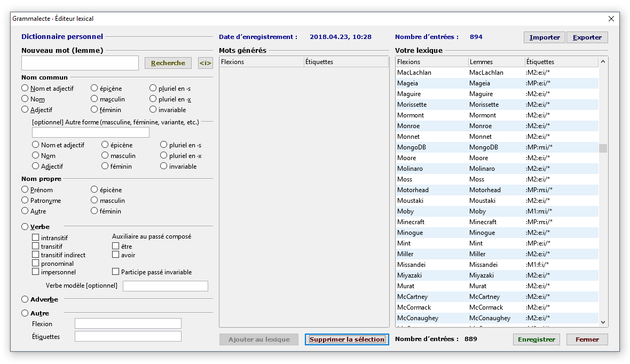Click the Importer button

click(544, 37)
